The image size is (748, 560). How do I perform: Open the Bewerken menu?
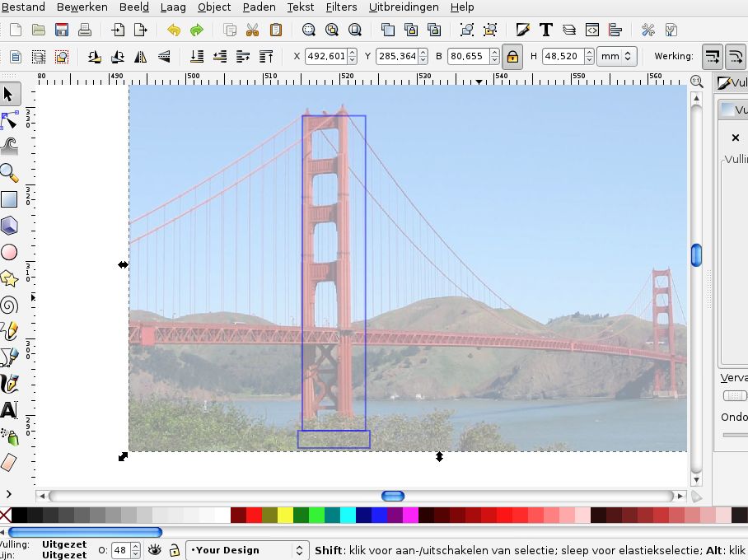pos(82,7)
